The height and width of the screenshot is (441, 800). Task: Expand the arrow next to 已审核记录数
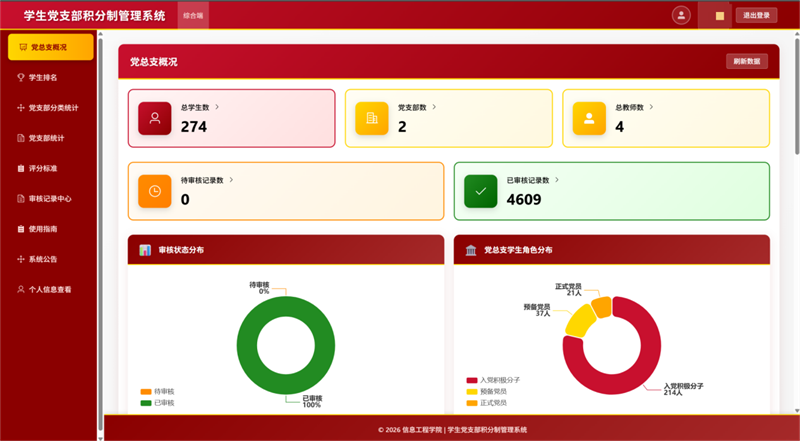557,180
